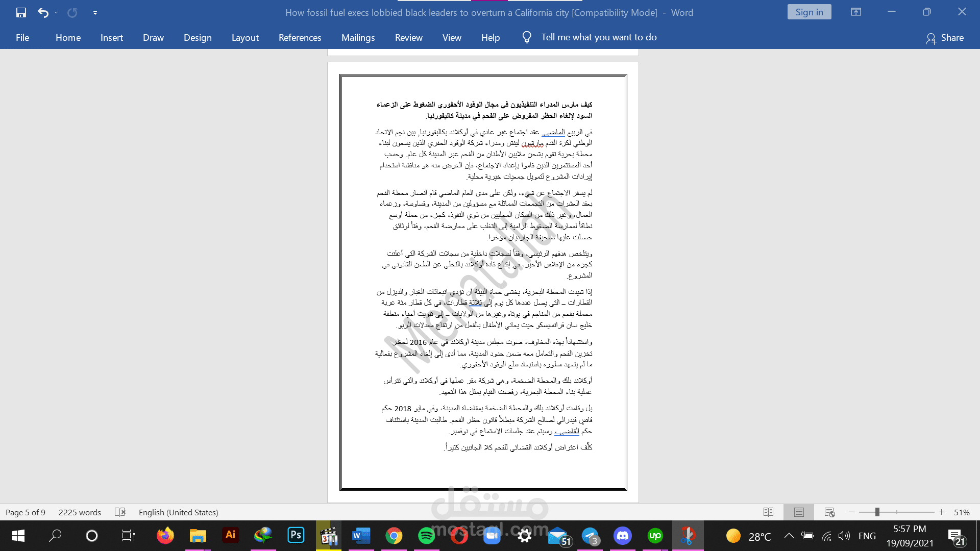Screen dimensions: 980x551
Task: Switch to Print Layout view
Action: pyautogui.click(x=799, y=512)
